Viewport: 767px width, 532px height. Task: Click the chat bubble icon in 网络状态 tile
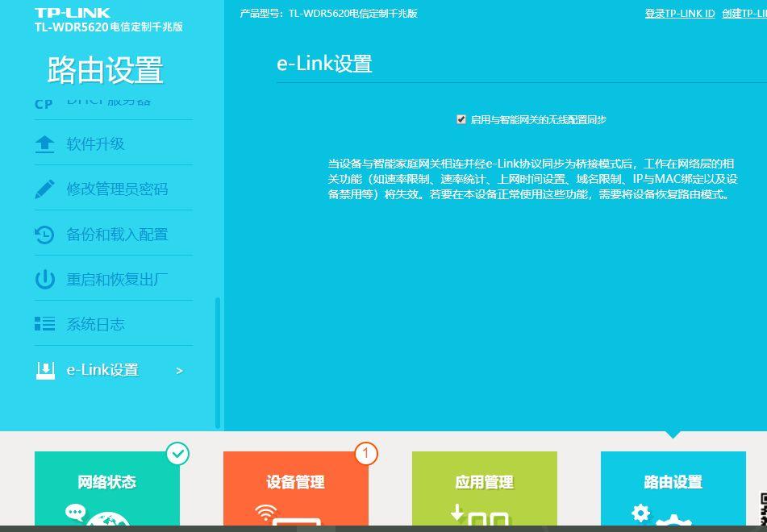point(75,513)
